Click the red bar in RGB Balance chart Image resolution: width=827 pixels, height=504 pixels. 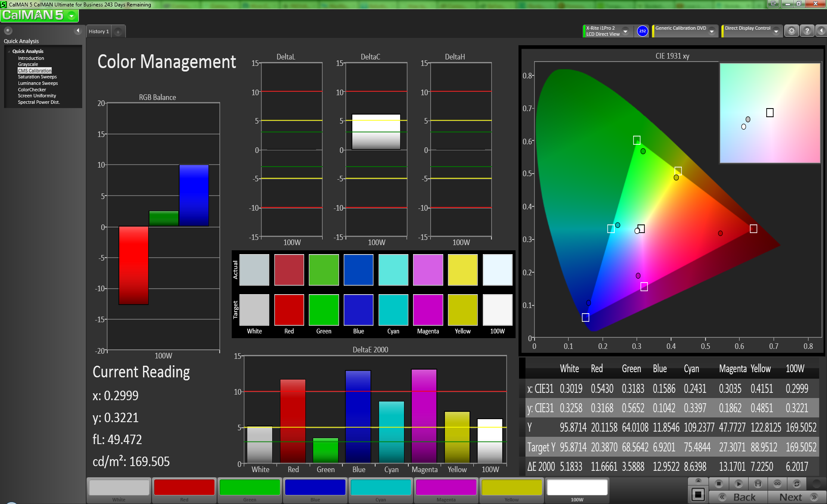[134, 265]
